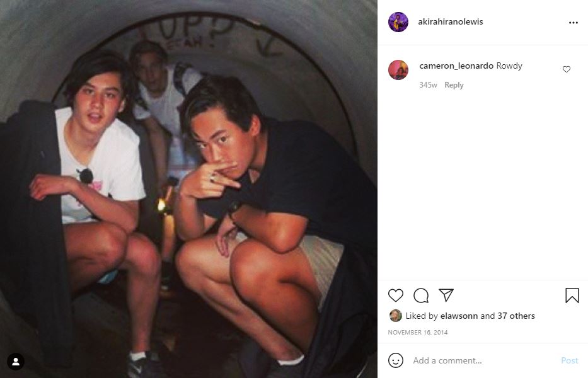Open the comment bubble icon
Screen dimensions: 588x378
421,295
